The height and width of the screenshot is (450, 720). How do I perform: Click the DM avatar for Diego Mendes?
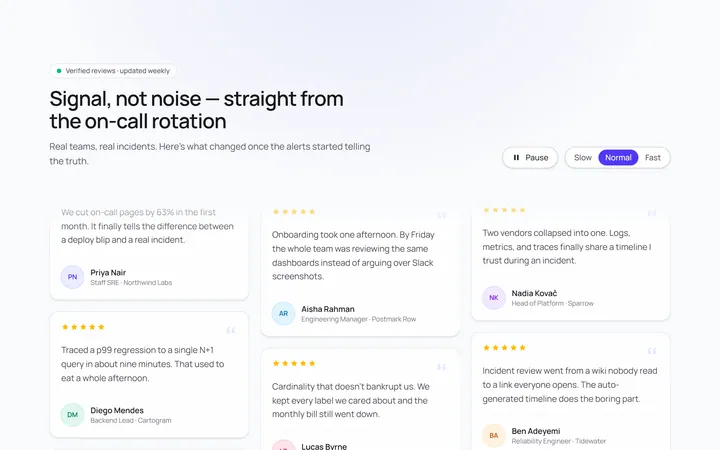(x=73, y=415)
